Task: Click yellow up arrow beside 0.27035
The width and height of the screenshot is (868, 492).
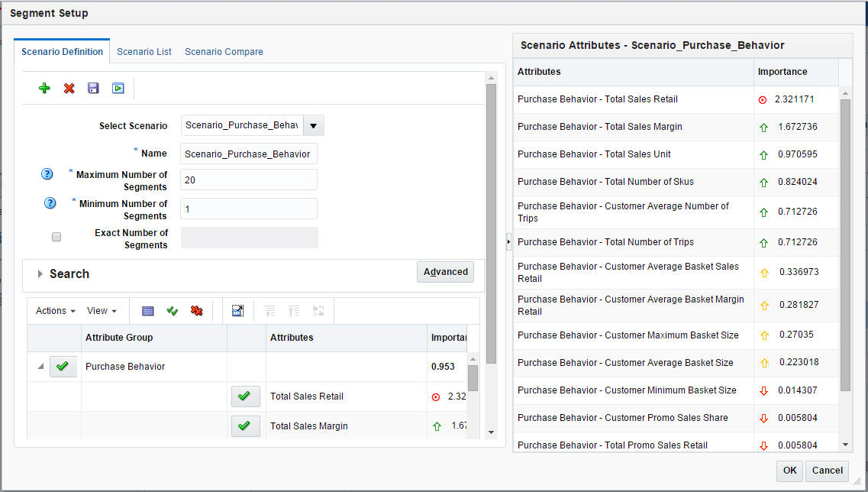Action: coord(764,335)
